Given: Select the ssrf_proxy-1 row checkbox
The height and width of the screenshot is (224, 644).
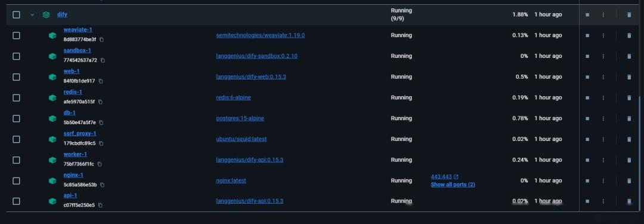Looking at the screenshot, I should 16,139.
